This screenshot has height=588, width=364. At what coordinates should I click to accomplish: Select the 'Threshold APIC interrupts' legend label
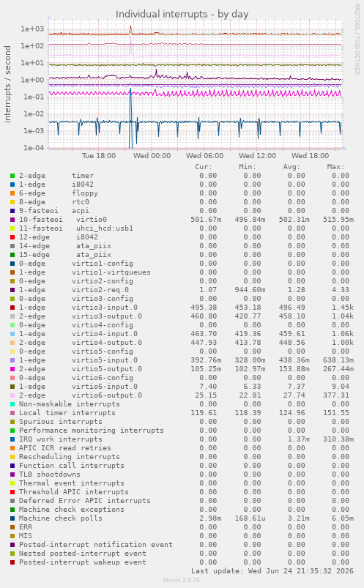[x=74, y=492]
